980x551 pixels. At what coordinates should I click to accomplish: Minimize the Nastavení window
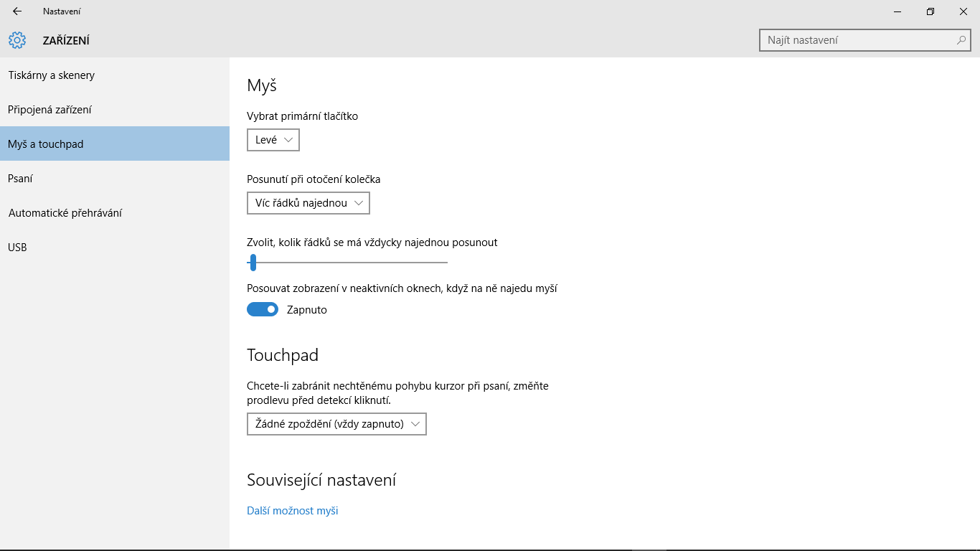coord(897,11)
